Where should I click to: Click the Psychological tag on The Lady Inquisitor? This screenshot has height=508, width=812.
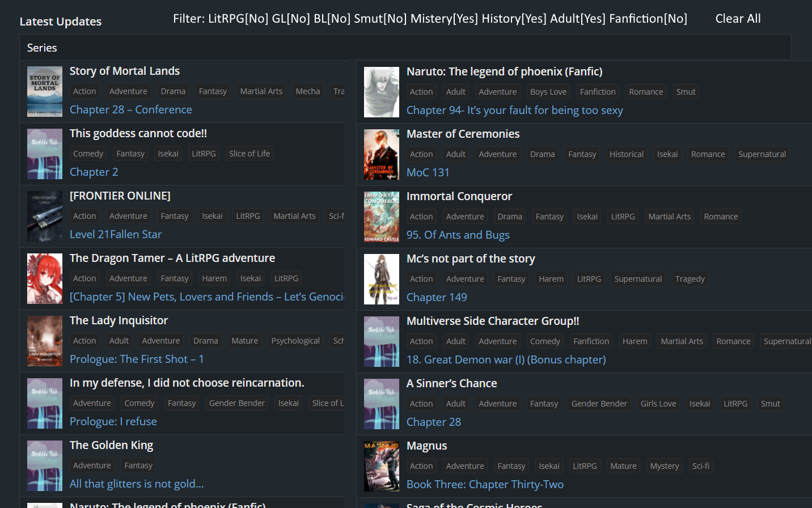click(295, 341)
